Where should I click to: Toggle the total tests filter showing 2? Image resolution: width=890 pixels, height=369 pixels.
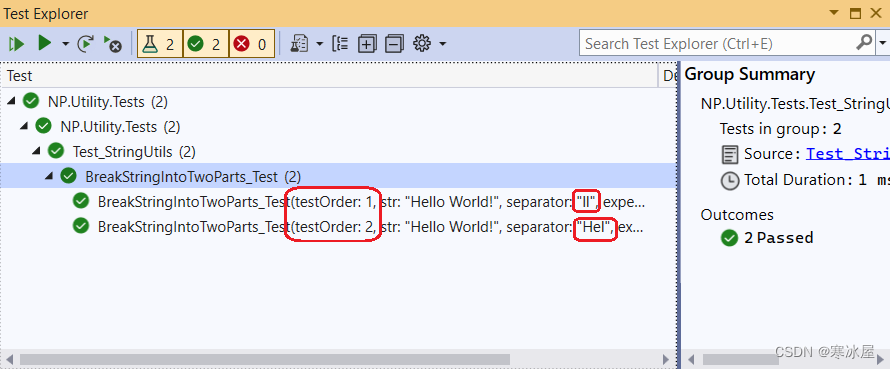pos(160,44)
